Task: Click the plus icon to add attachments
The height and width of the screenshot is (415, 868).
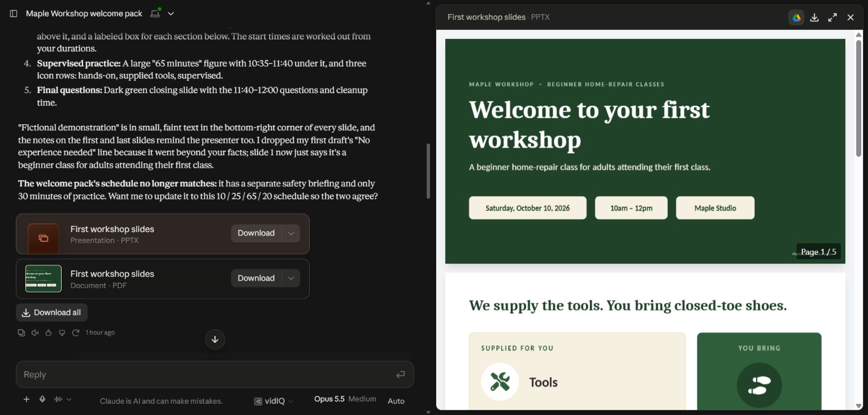Action: [27, 400]
